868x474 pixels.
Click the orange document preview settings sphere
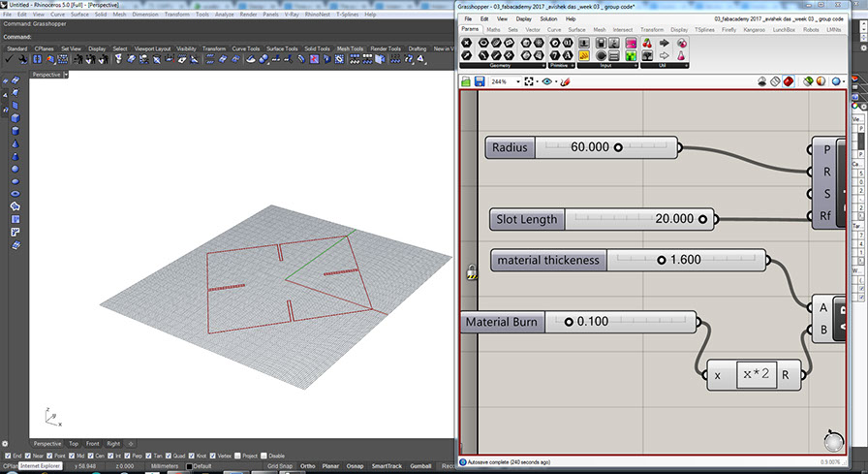coord(821,81)
